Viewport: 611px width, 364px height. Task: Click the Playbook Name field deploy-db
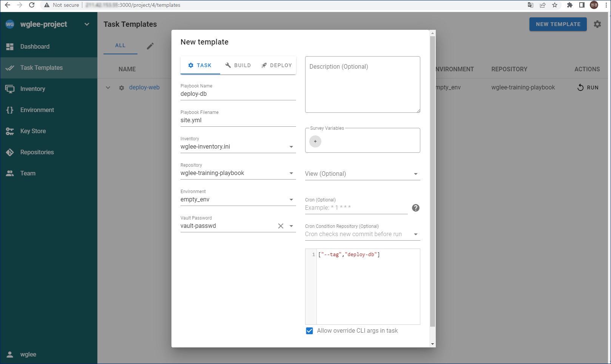coord(238,94)
